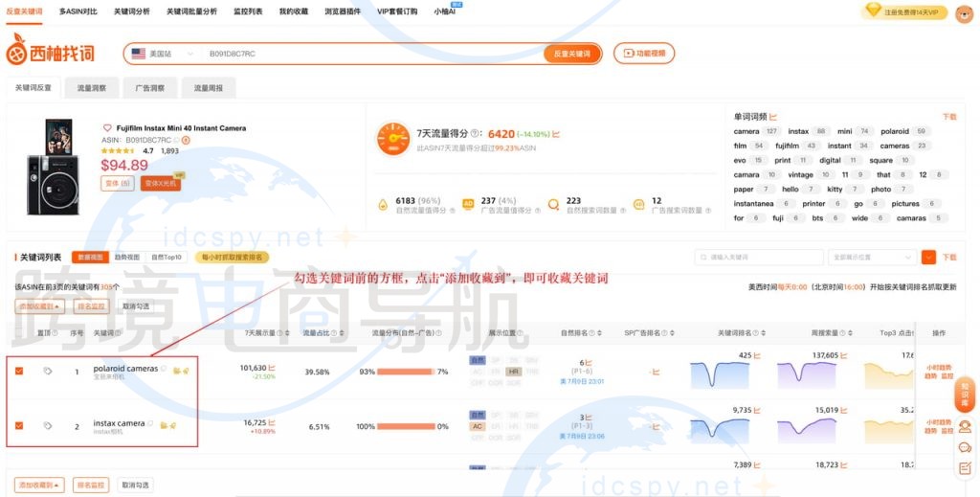Open the upper 添加收藏到 dropdown button

(40, 306)
